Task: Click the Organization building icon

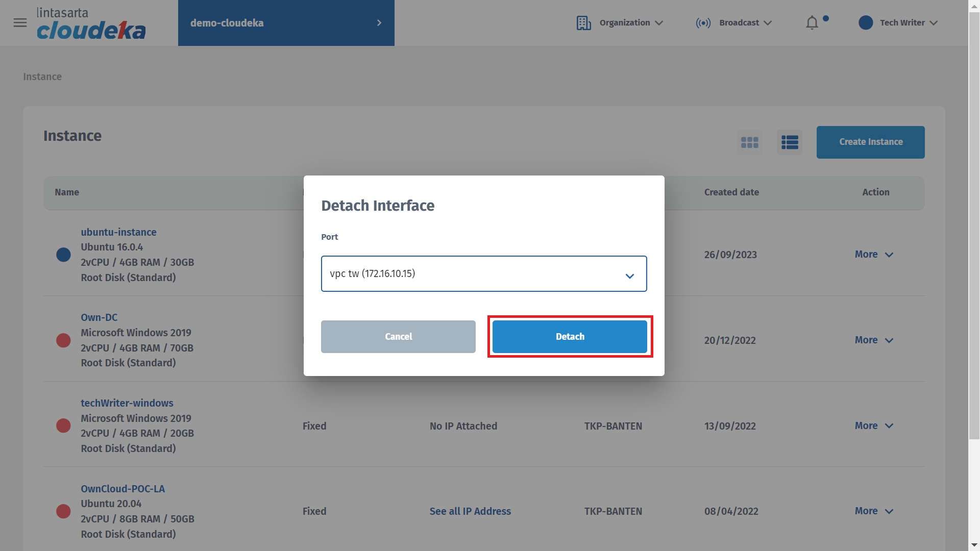Action: click(583, 23)
